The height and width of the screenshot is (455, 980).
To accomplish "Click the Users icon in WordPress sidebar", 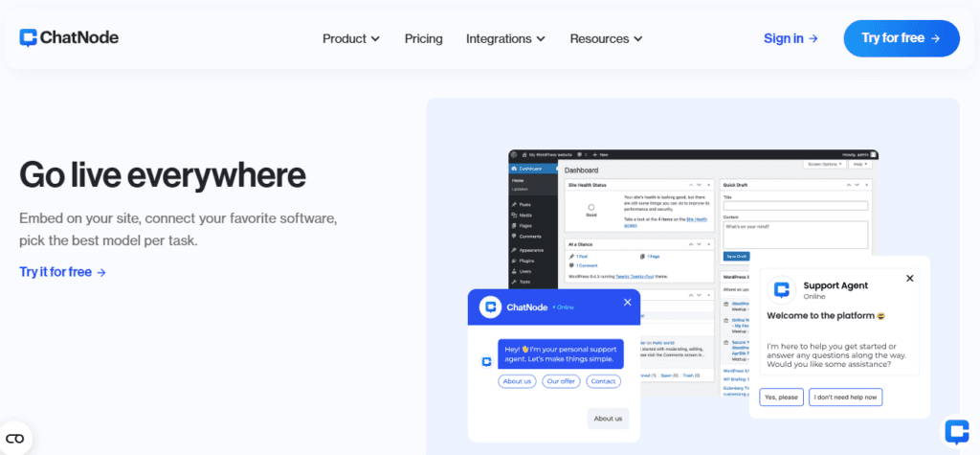I will click(514, 271).
